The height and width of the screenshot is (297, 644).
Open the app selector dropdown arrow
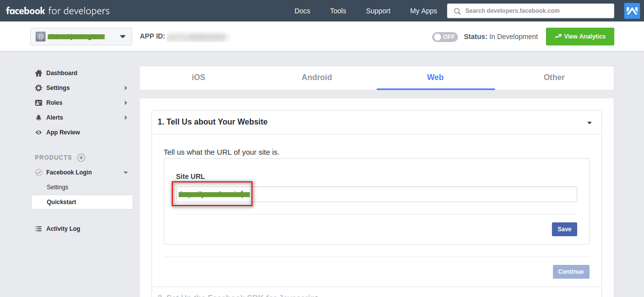(x=123, y=37)
